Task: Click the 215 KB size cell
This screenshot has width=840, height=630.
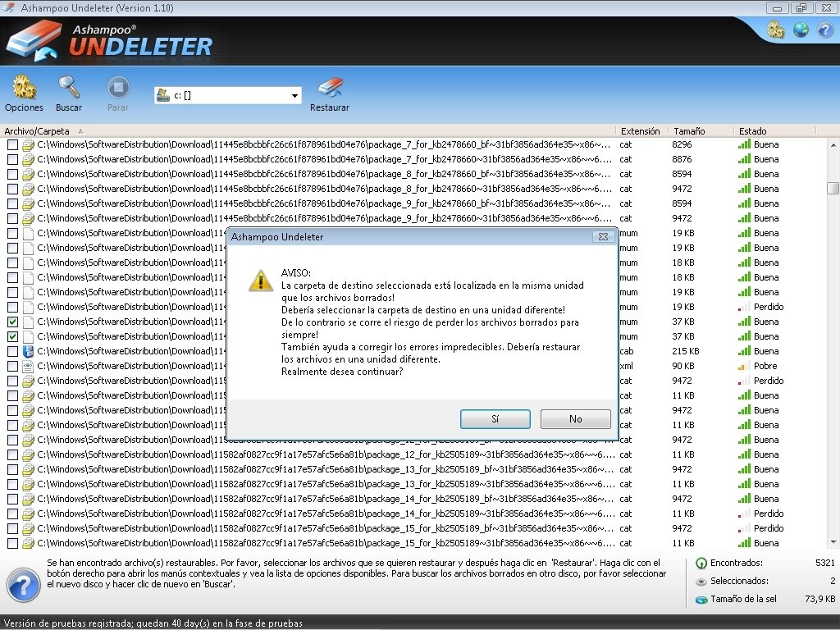Action: (685, 351)
